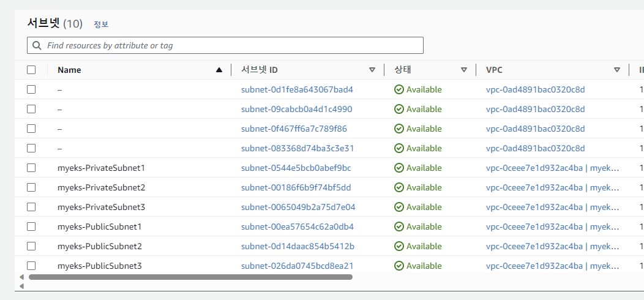644x300 pixels.
Task: Click the search magnifier icon
Action: [x=37, y=45]
